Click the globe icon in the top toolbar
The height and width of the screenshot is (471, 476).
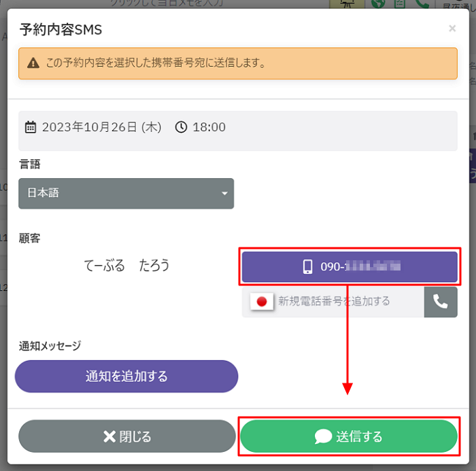377,3
